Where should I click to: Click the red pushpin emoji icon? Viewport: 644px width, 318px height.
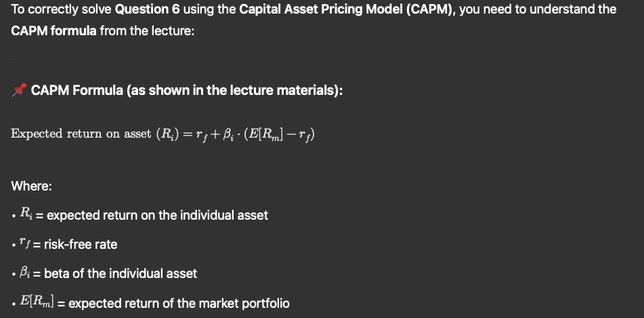click(x=19, y=90)
